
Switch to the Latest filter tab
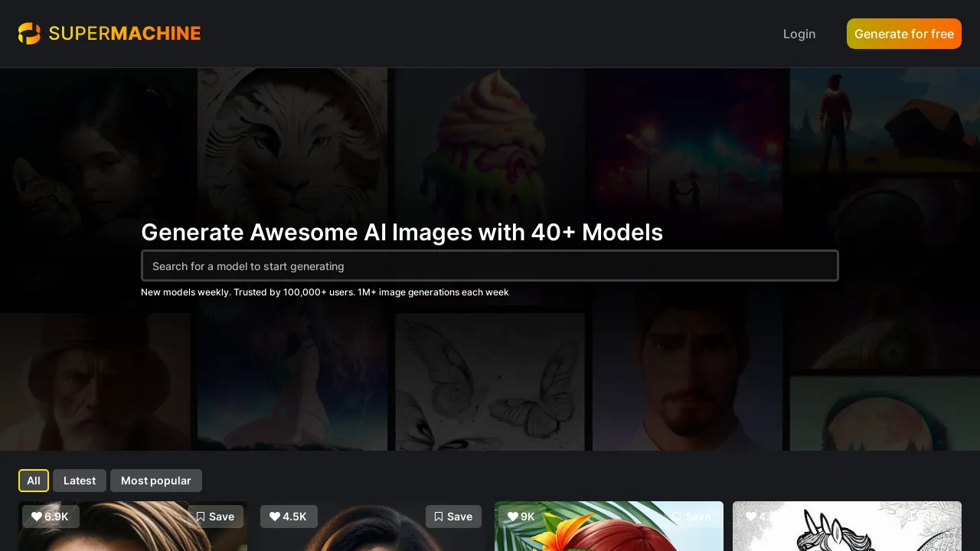(80, 481)
